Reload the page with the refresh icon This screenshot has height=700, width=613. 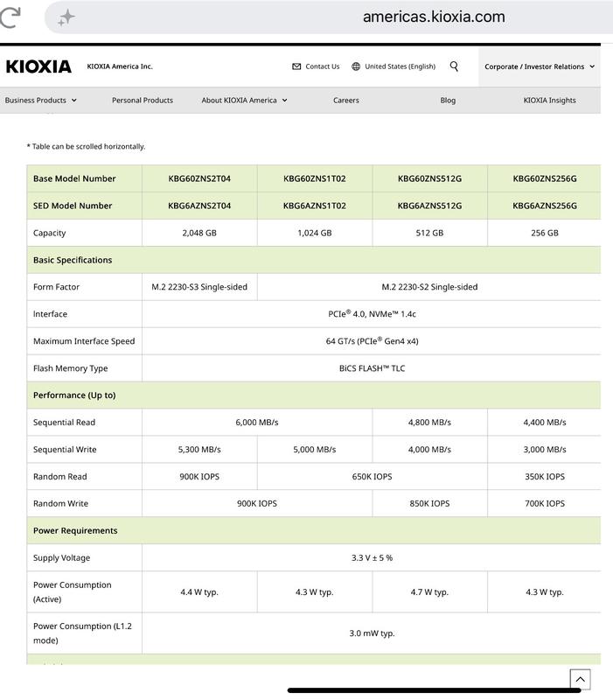(x=10, y=17)
